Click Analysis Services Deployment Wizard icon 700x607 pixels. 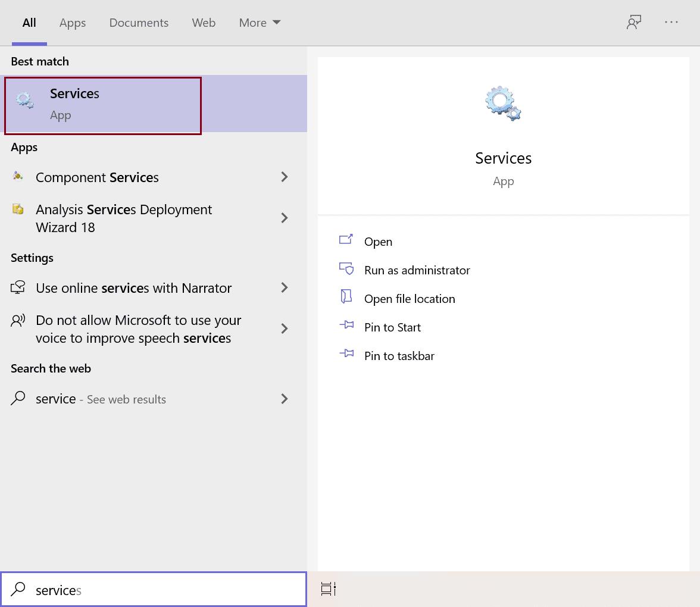click(x=18, y=209)
